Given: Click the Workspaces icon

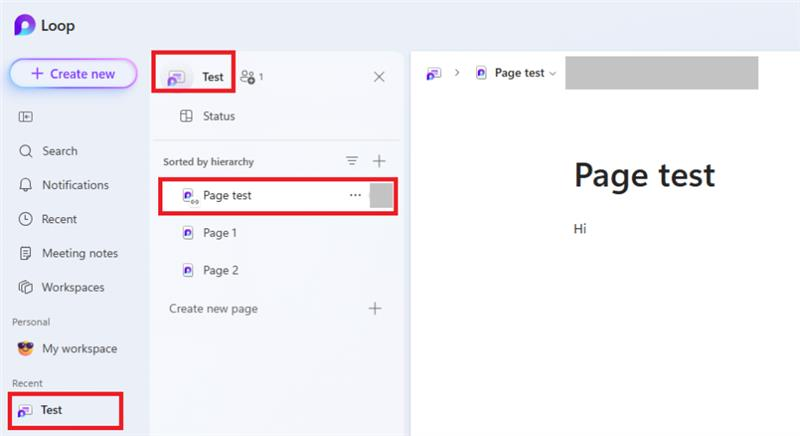Looking at the screenshot, I should [x=26, y=287].
